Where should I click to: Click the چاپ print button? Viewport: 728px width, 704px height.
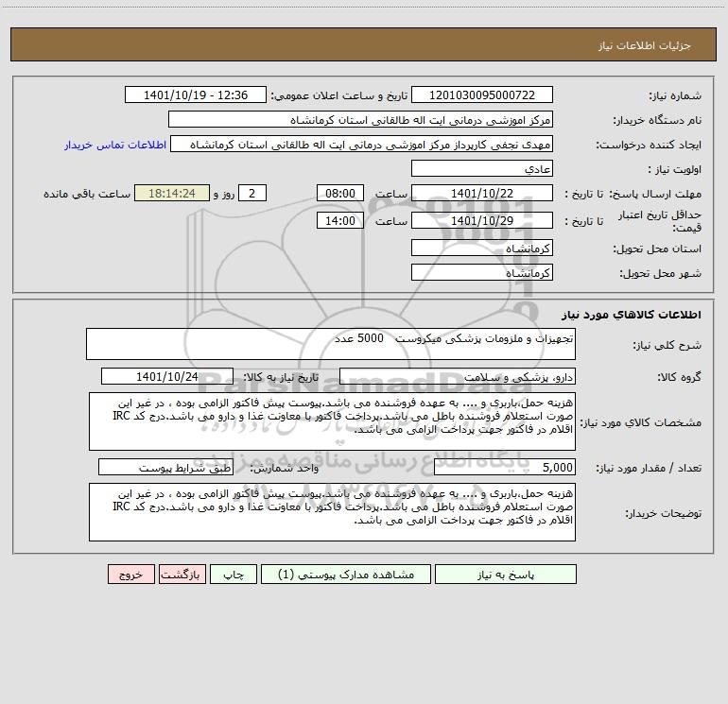pos(234,575)
